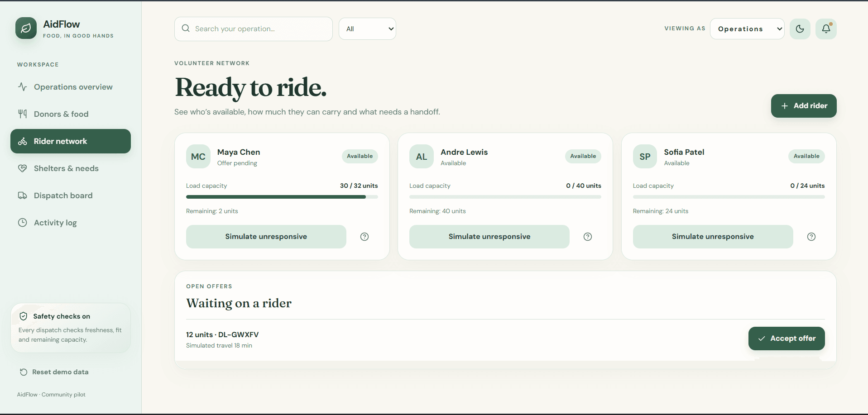Click 'Simulated travel 18 min' text
Viewport: 868px width, 415px height.
219,346
